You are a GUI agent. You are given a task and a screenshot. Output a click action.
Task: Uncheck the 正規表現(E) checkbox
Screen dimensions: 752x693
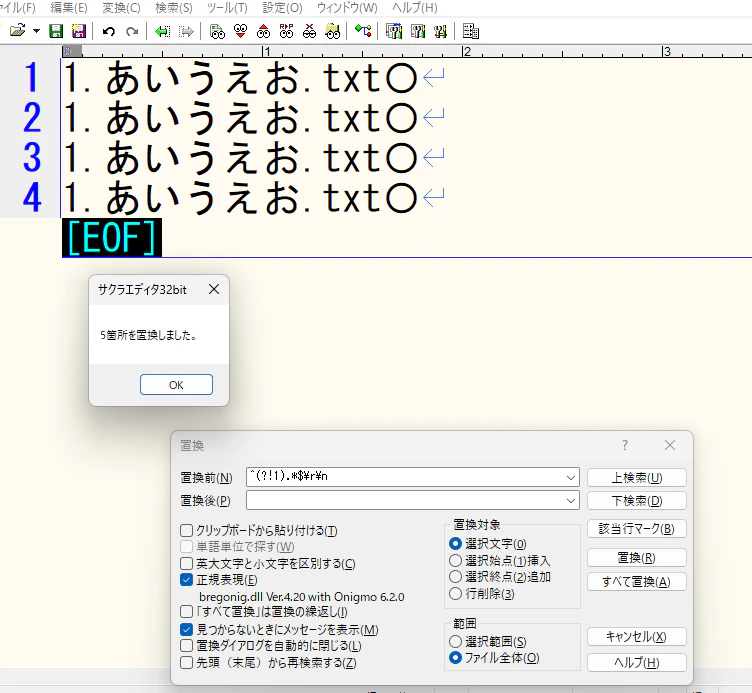click(186, 580)
